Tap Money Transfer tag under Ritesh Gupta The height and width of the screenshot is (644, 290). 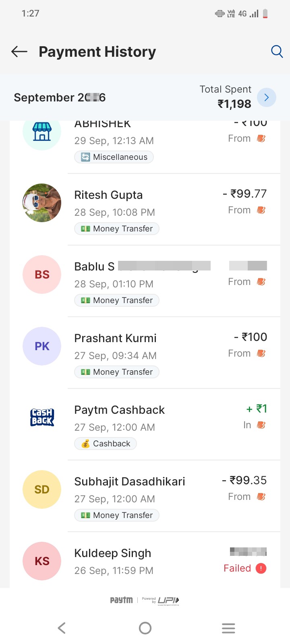coord(117,229)
